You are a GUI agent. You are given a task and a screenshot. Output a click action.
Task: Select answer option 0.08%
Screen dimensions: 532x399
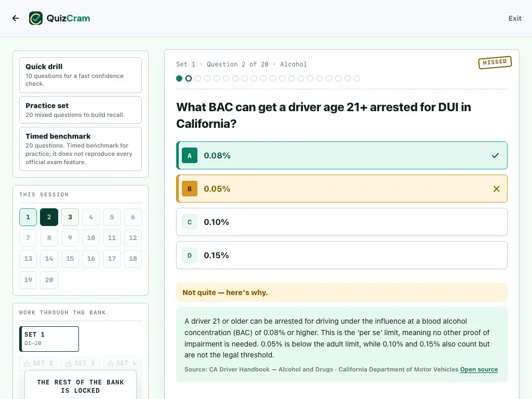[342, 155]
